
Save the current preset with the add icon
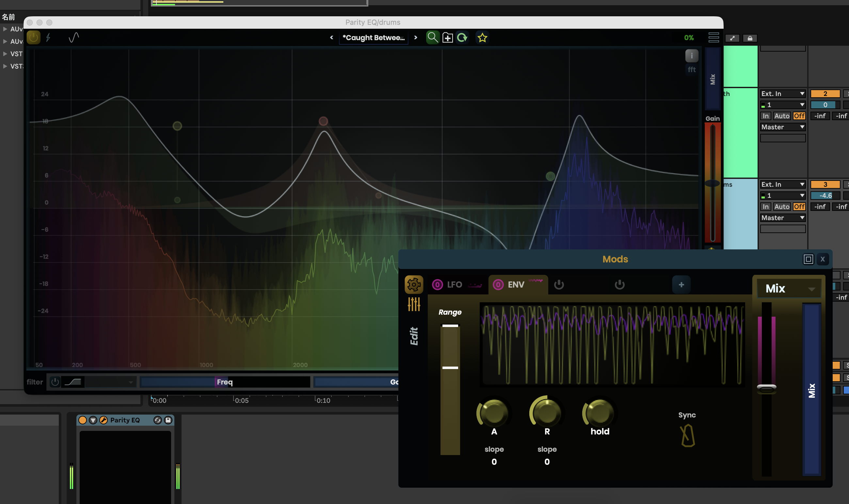[447, 37]
